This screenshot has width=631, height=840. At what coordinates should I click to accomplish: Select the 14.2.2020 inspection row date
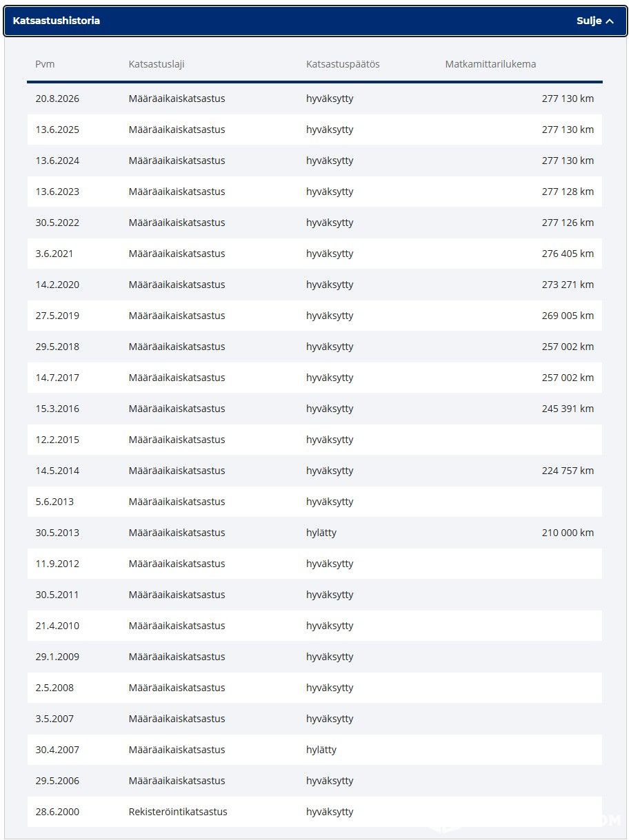[x=57, y=285]
